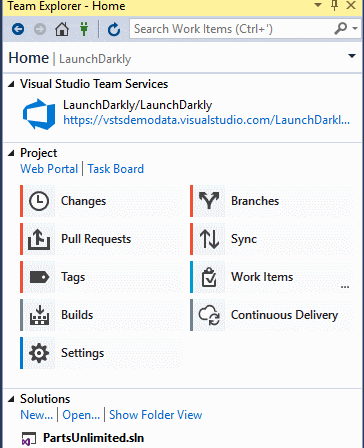
Task: Open the Work Items clipboard icon
Action: click(x=209, y=277)
